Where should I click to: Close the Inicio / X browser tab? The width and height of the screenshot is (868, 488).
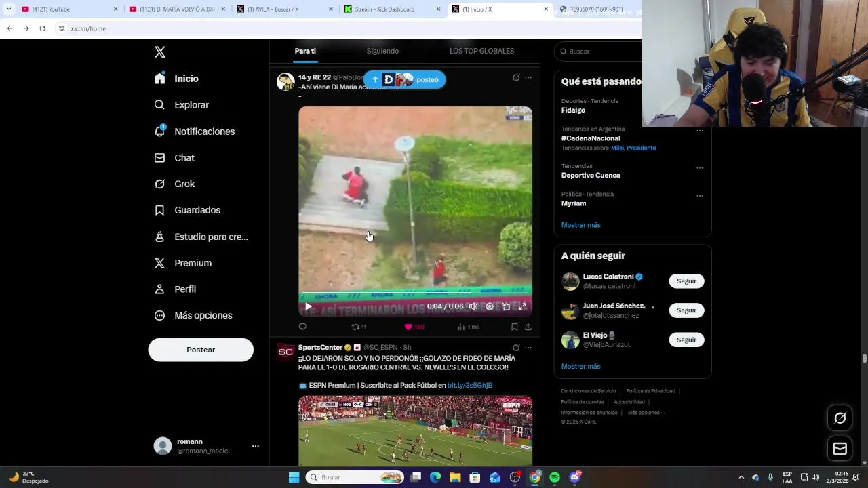[546, 9]
